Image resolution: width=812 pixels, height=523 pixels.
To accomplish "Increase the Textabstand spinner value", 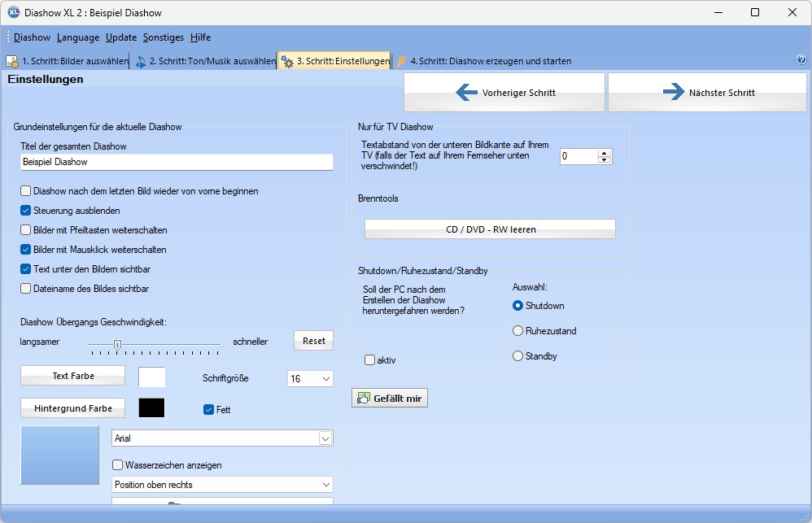I will [604, 153].
